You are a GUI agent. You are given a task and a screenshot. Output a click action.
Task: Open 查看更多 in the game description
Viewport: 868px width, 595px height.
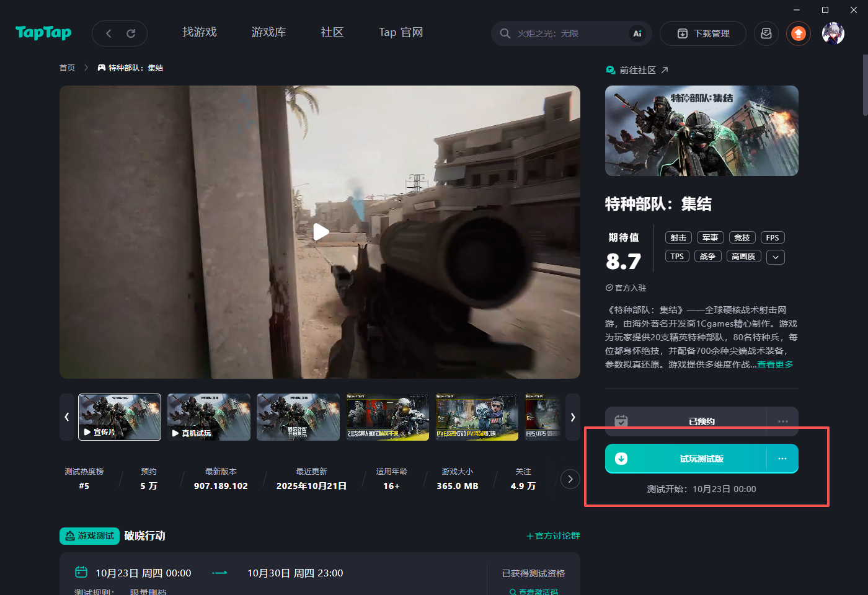pyautogui.click(x=775, y=364)
